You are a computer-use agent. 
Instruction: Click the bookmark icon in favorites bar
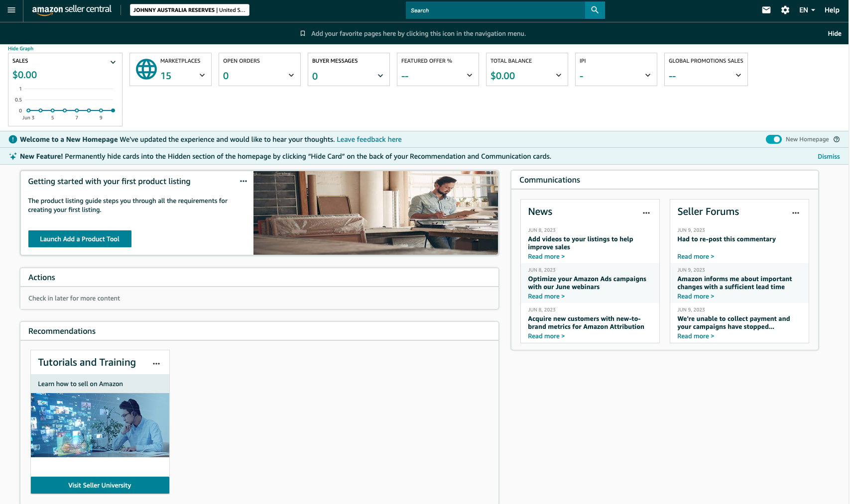303,33
